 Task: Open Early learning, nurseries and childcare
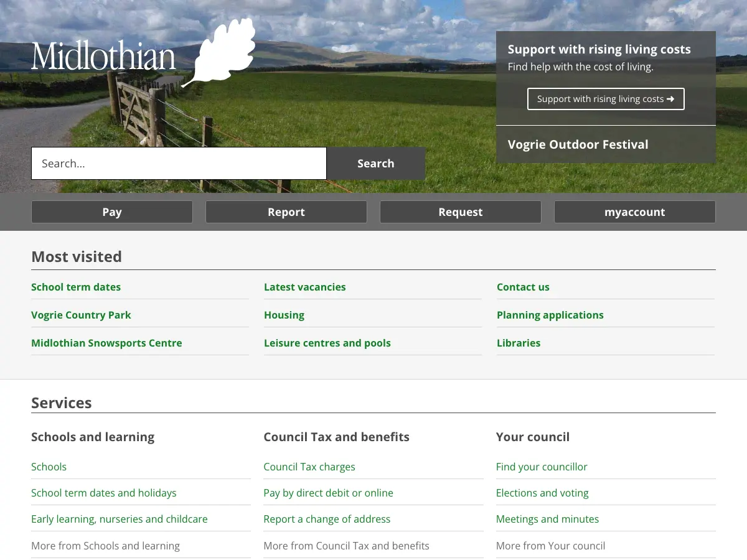[x=120, y=519]
